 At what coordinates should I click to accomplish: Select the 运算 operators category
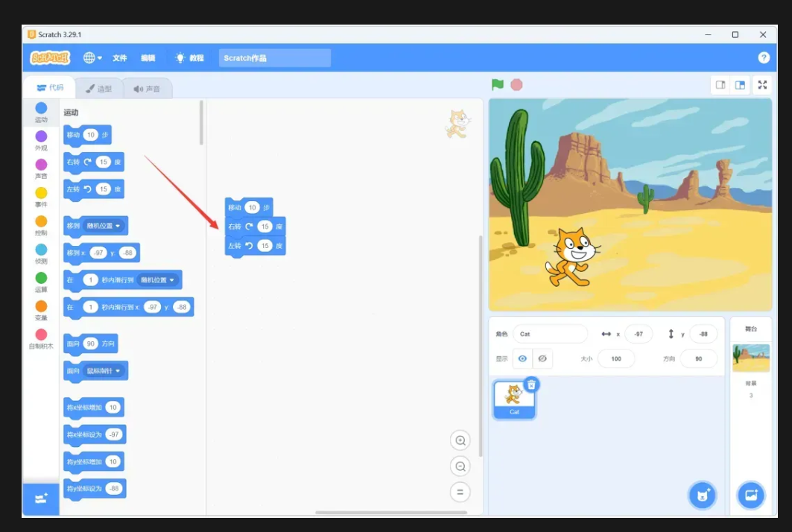42,282
